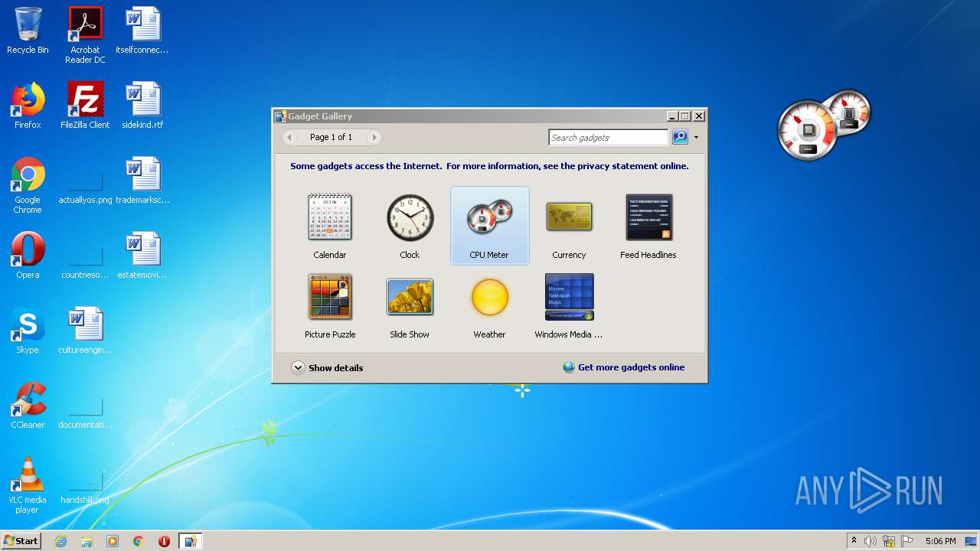
Task: Open Windows Explorer from taskbar
Action: (x=87, y=541)
